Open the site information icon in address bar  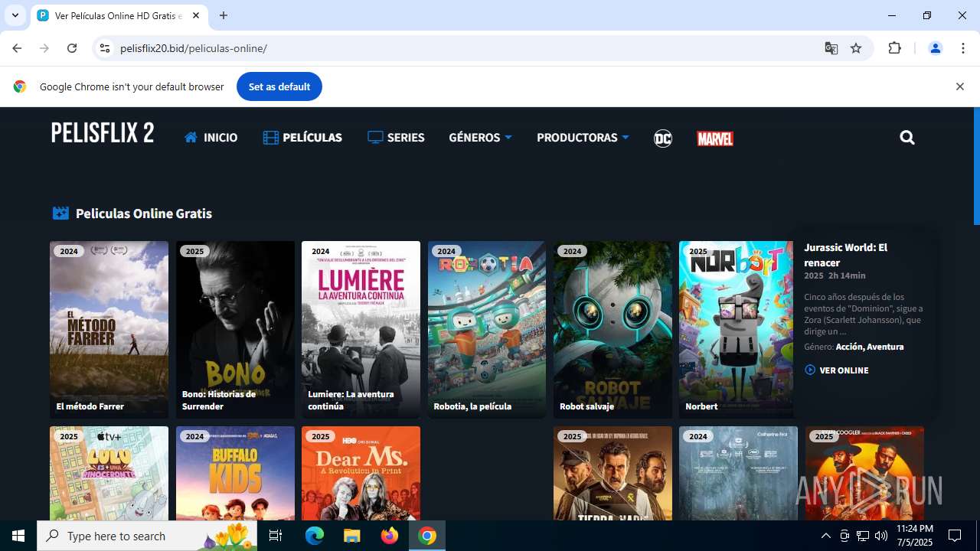(105, 48)
